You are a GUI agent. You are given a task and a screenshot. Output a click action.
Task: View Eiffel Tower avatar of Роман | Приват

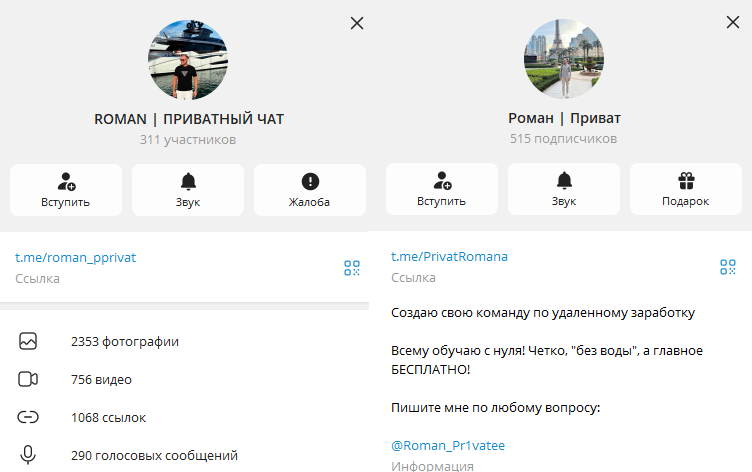coord(564,59)
